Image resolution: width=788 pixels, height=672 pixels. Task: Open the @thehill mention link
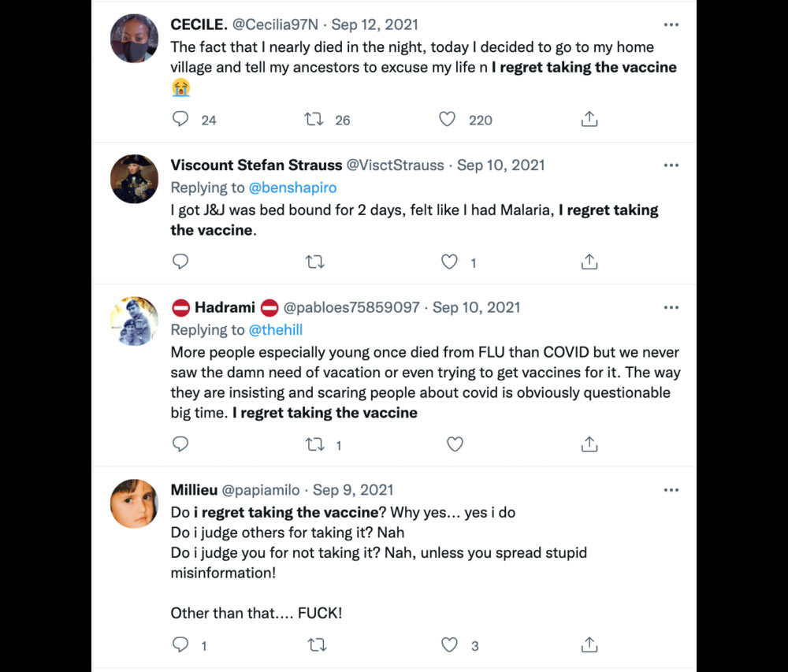[276, 329]
